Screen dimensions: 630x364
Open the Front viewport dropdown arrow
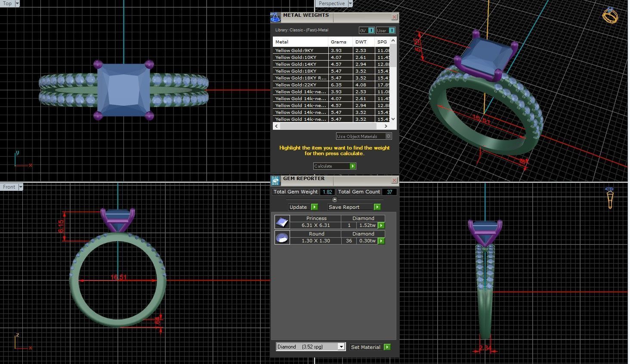20,187
